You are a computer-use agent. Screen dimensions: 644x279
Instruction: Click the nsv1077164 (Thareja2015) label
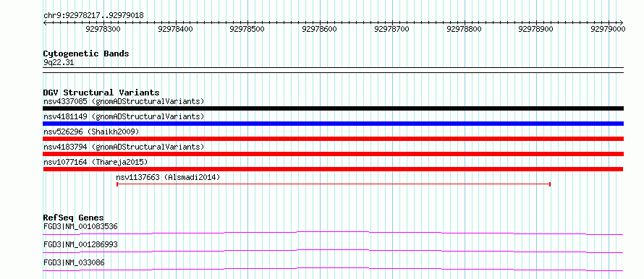[96, 162]
